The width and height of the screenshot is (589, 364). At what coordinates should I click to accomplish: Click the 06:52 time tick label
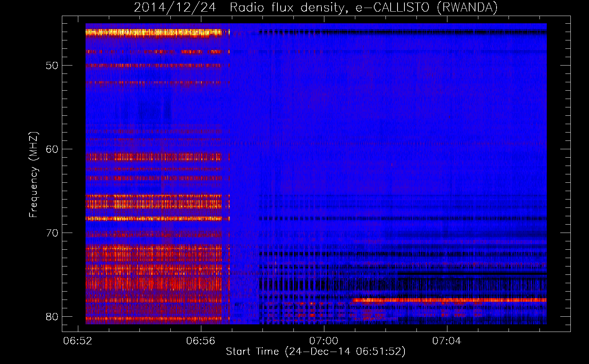coord(78,341)
